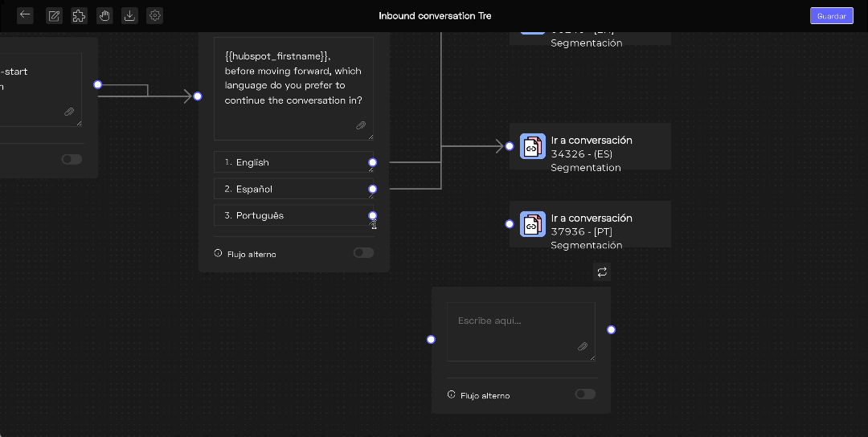This screenshot has width=868, height=437.
Task: Select the '3. Português' option
Action: tap(289, 215)
